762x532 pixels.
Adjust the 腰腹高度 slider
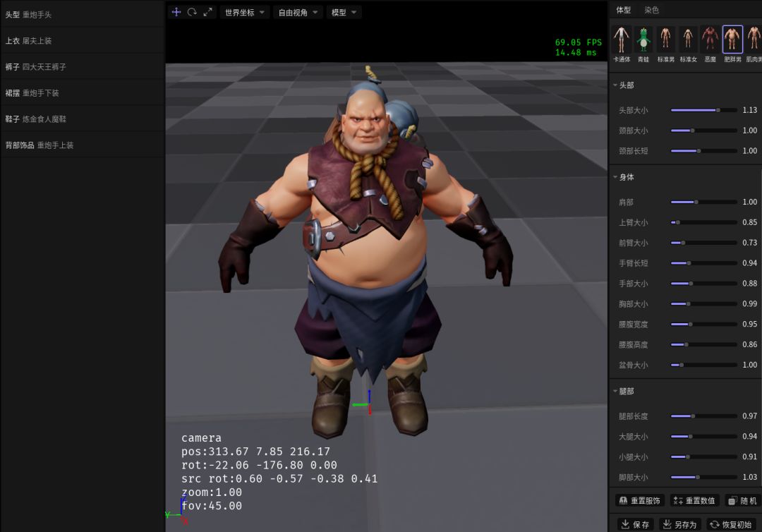(x=703, y=344)
